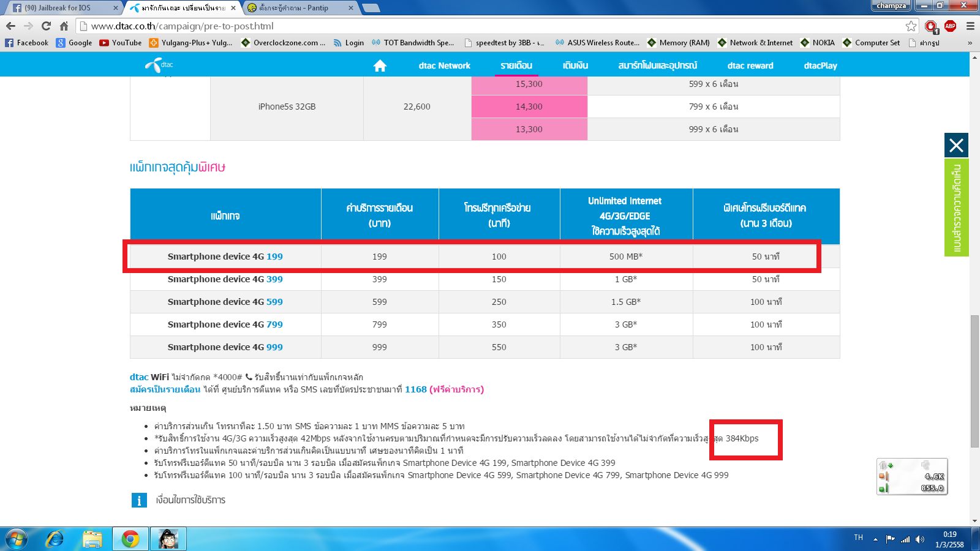Open Action Center flag in system tray
This screenshot has width=980, height=551.
[x=891, y=539]
